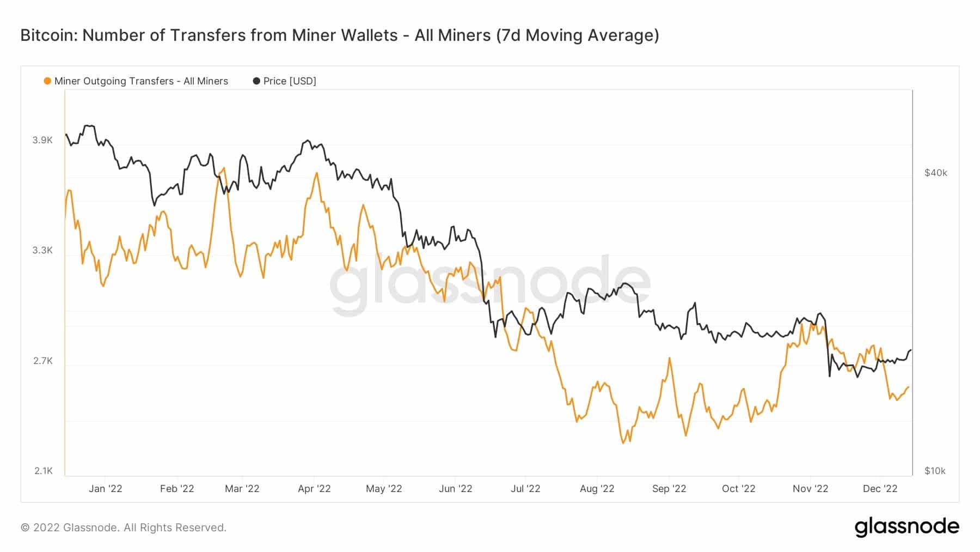This screenshot has width=980, height=552.
Task: Click the orange Miner Outgoing Transfers legend dot
Action: (x=47, y=81)
